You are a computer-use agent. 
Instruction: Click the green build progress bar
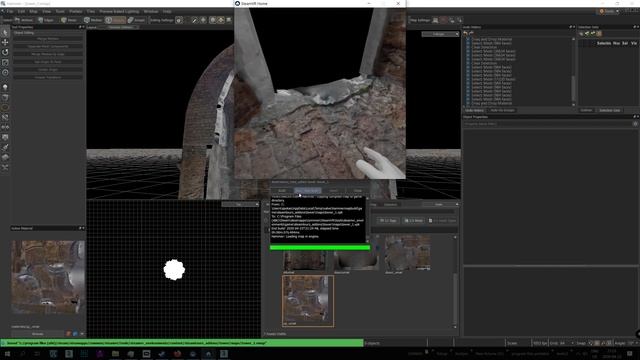(x=320, y=247)
